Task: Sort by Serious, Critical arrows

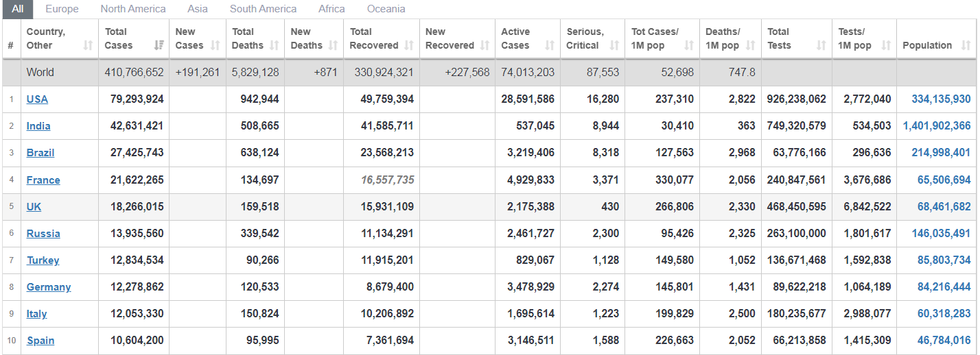Action: point(615,45)
